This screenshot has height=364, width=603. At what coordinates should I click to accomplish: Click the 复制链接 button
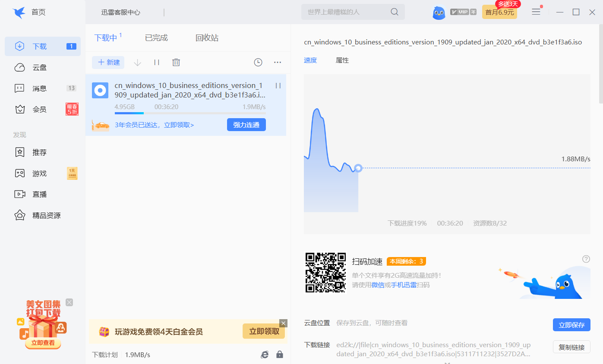click(x=571, y=347)
